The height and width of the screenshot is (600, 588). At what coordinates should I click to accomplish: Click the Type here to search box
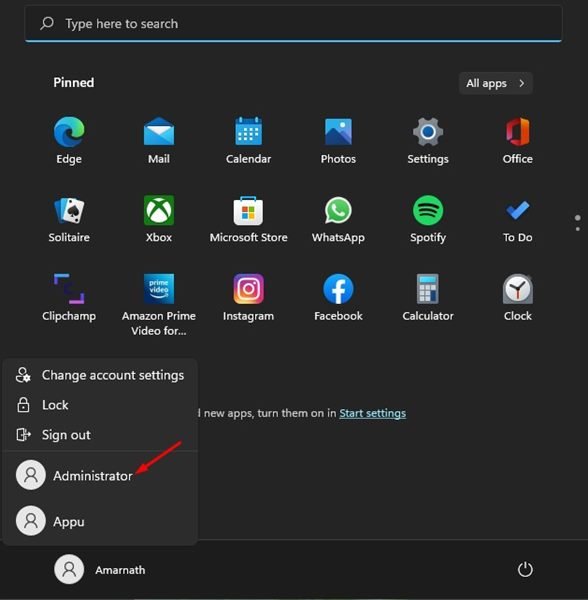[x=293, y=24]
